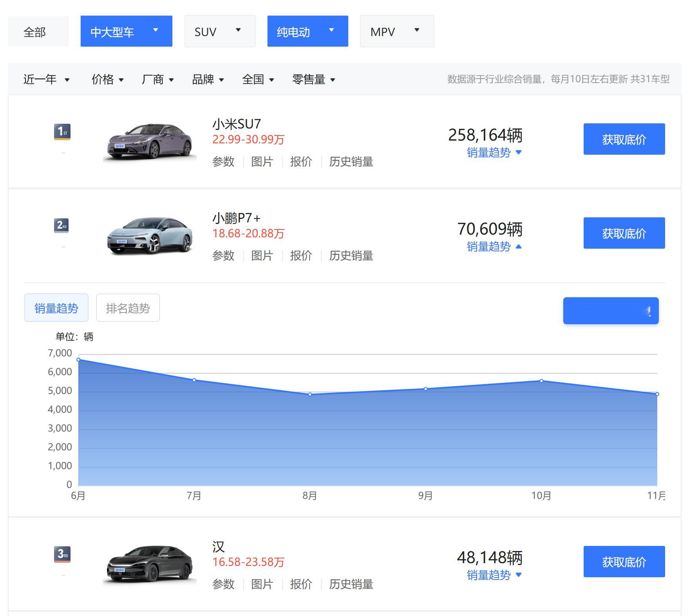Open the 汉 model title

pos(219,547)
